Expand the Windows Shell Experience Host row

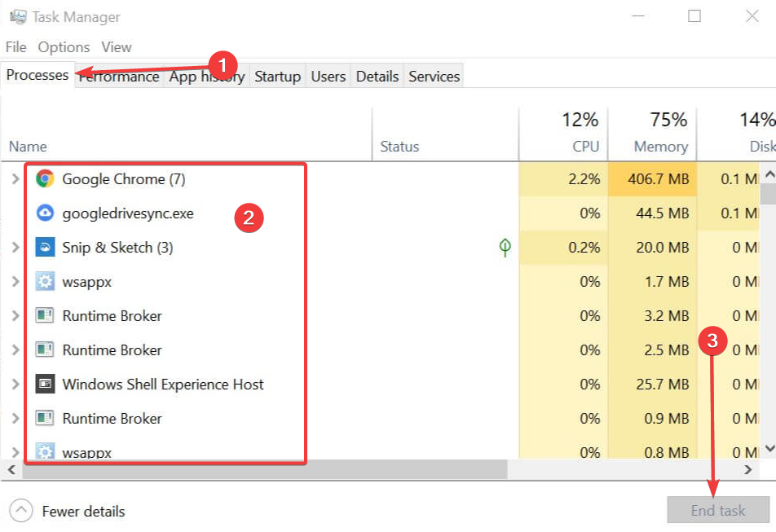click(x=15, y=384)
